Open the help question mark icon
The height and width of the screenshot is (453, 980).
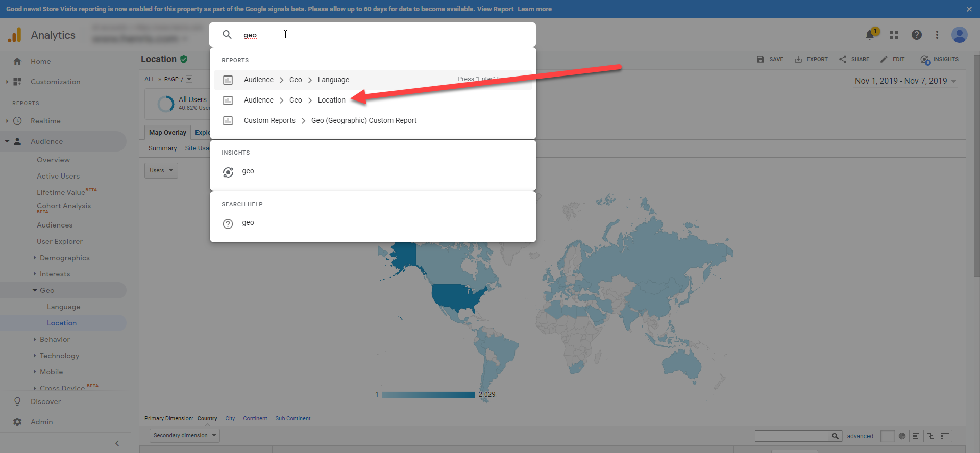(917, 35)
